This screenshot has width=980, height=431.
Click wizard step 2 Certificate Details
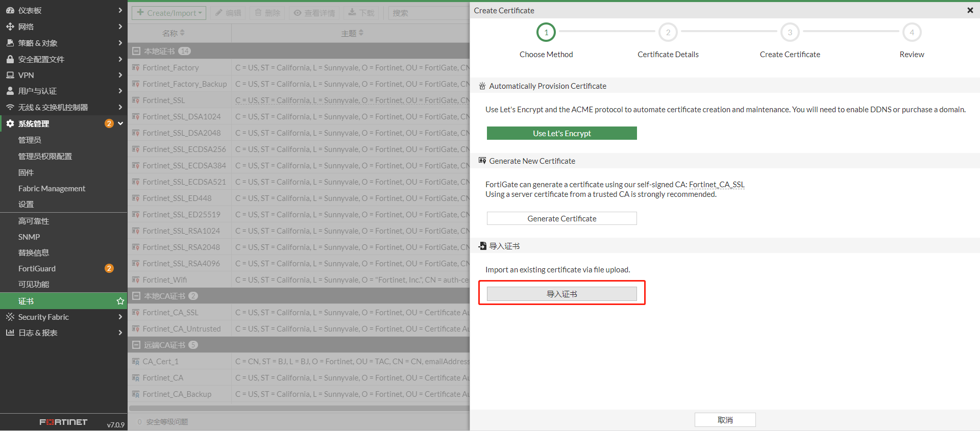668,33
